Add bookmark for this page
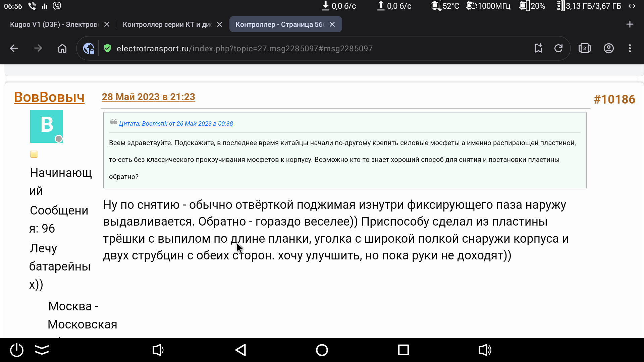The height and width of the screenshot is (362, 644). [x=538, y=48]
